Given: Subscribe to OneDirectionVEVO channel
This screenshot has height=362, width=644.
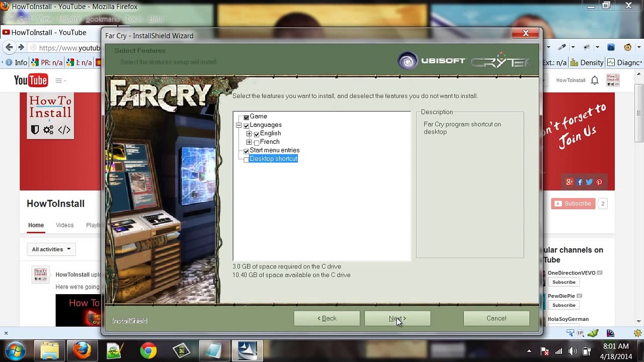Looking at the screenshot, I should [x=563, y=282].
